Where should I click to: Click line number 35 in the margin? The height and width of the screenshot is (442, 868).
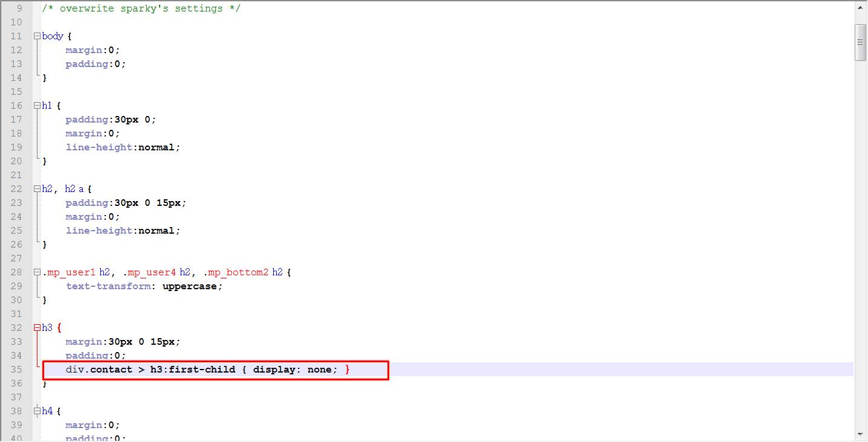click(x=16, y=370)
